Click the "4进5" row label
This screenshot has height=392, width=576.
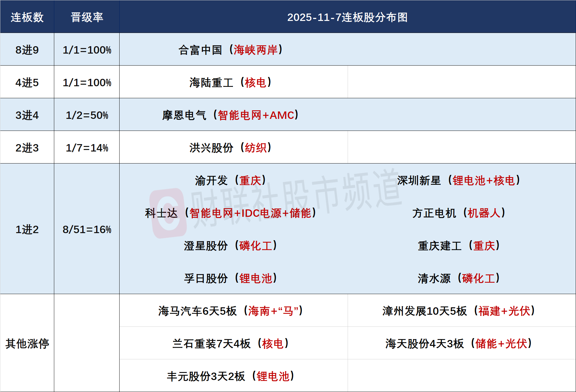coord(27,82)
